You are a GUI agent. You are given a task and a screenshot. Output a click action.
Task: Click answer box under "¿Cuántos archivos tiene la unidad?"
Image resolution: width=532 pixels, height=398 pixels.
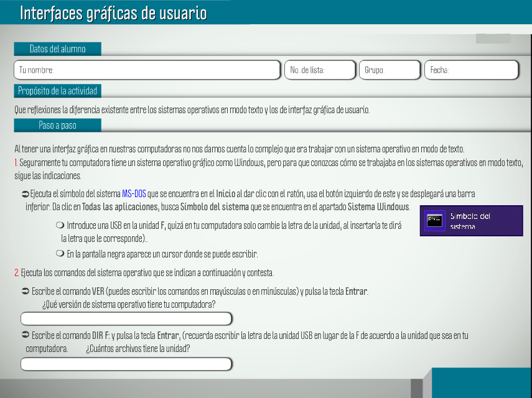point(126,364)
